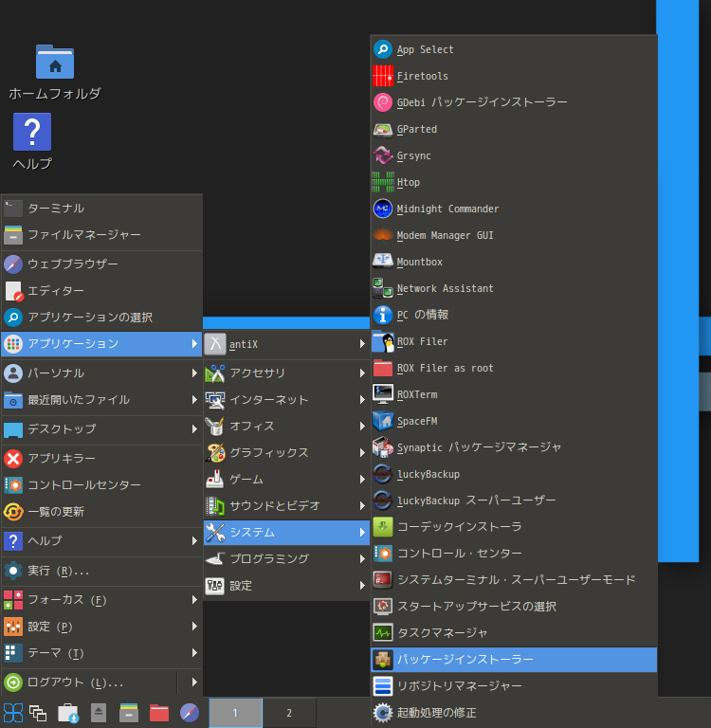Screen dimensions: 711x728
Task: Click the taskbar file manager drawer icon
Action: coord(129,713)
